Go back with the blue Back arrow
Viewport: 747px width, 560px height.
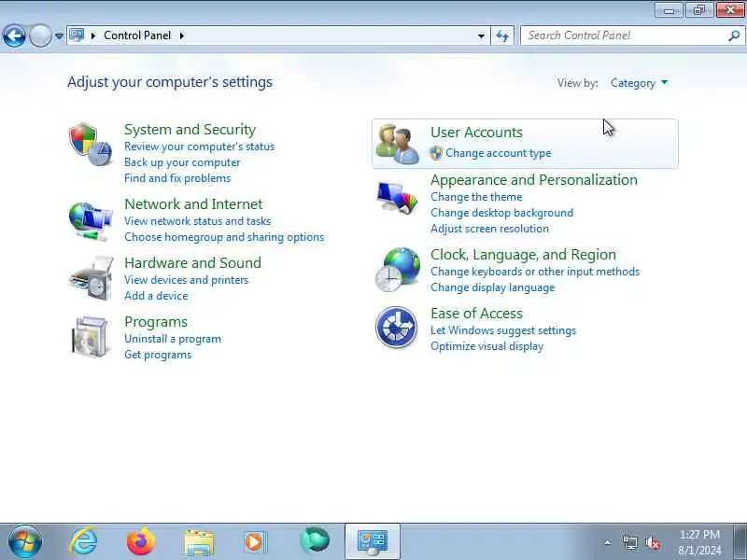tap(14, 35)
